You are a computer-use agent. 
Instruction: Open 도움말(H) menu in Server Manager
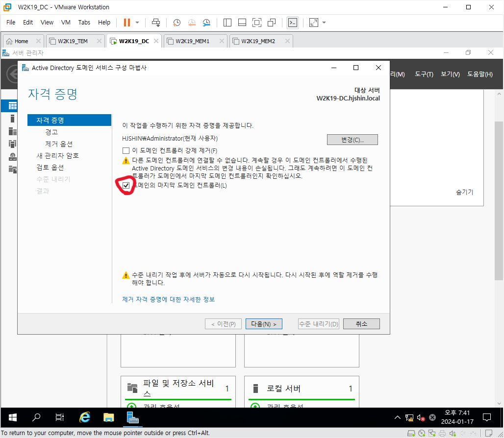(x=479, y=74)
